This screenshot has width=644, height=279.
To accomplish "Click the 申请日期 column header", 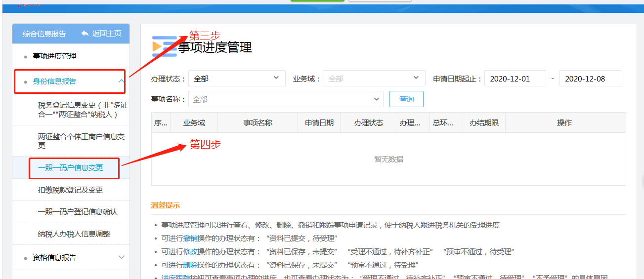I will (x=319, y=123).
